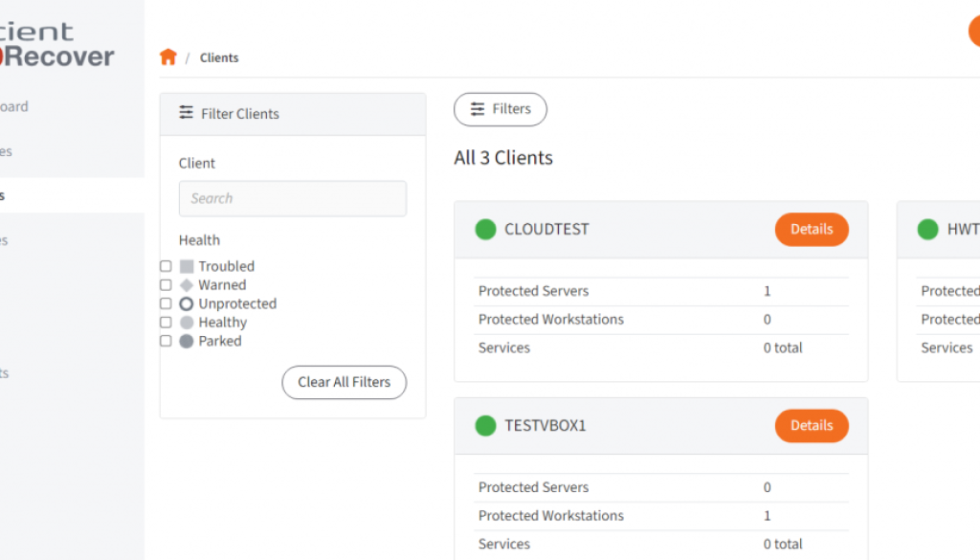The image size is (980, 560).
Task: Go to the home page icon in breadcrumb
Action: point(168,56)
